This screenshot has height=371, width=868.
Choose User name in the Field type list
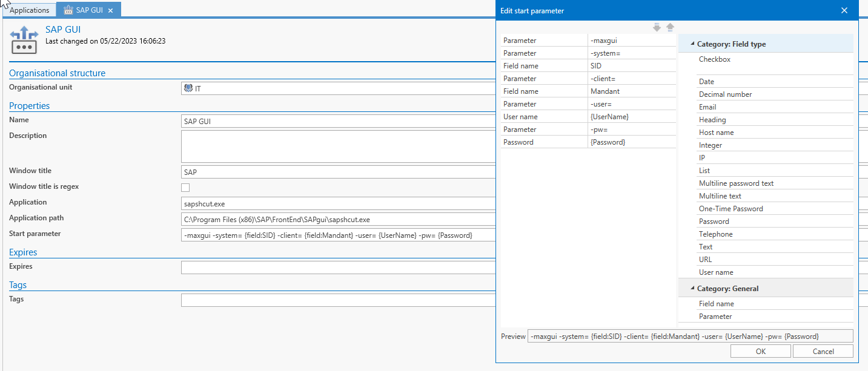click(x=775, y=272)
